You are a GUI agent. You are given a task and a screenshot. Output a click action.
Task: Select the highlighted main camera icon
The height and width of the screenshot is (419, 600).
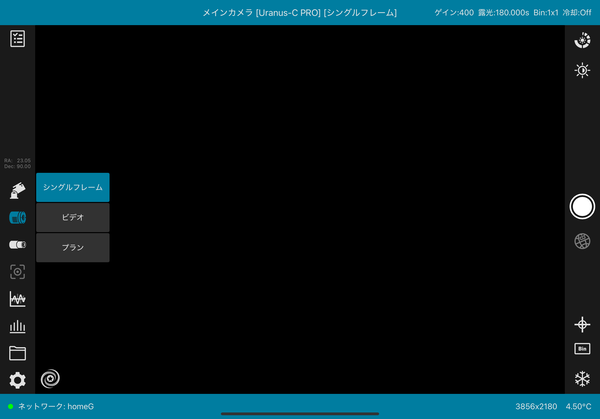point(18,217)
